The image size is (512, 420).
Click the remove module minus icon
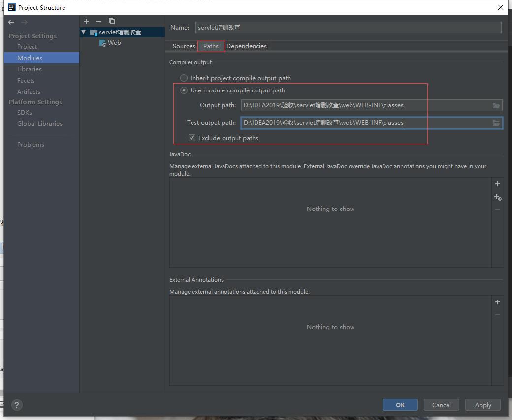(x=98, y=21)
